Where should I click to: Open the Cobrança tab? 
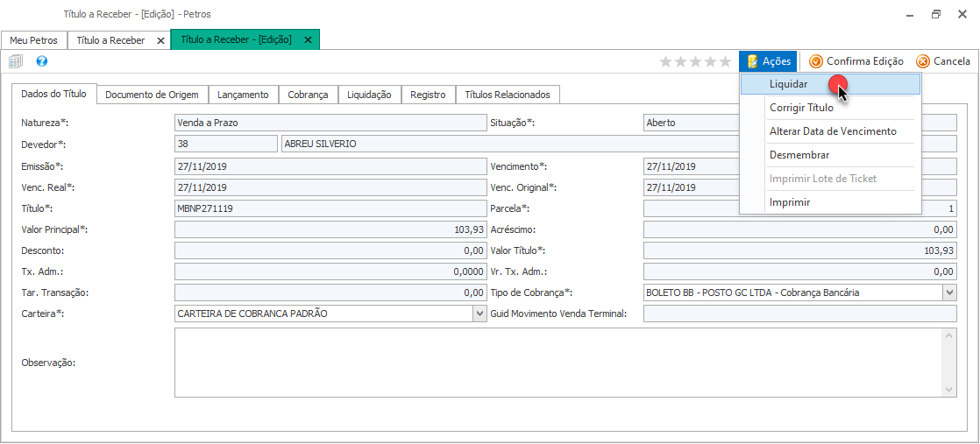(309, 95)
